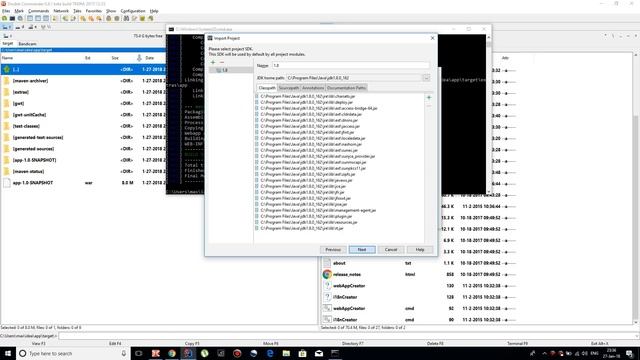The width and height of the screenshot is (640, 360).
Task: Open Commands menu in Double Commander
Action: pyautogui.click(x=38, y=11)
